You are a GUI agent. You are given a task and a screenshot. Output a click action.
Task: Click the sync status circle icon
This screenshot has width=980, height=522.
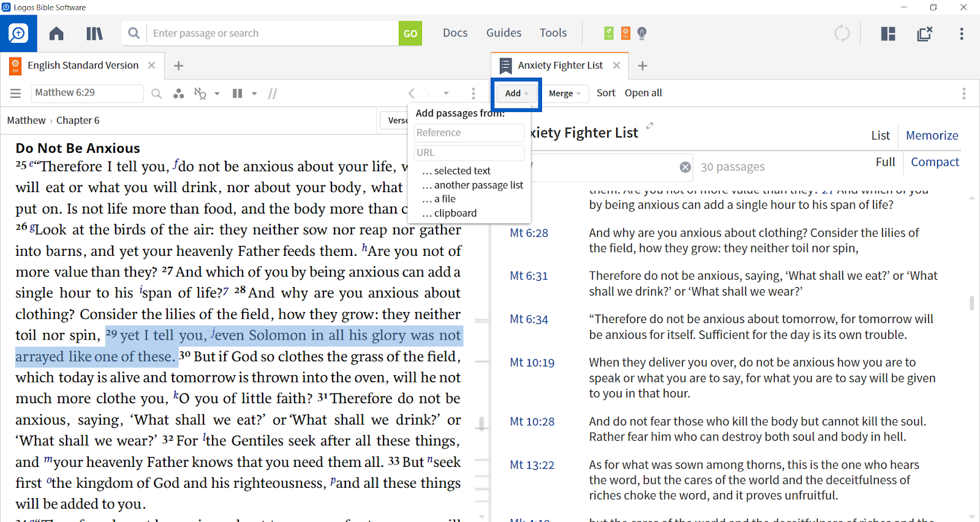coord(842,33)
